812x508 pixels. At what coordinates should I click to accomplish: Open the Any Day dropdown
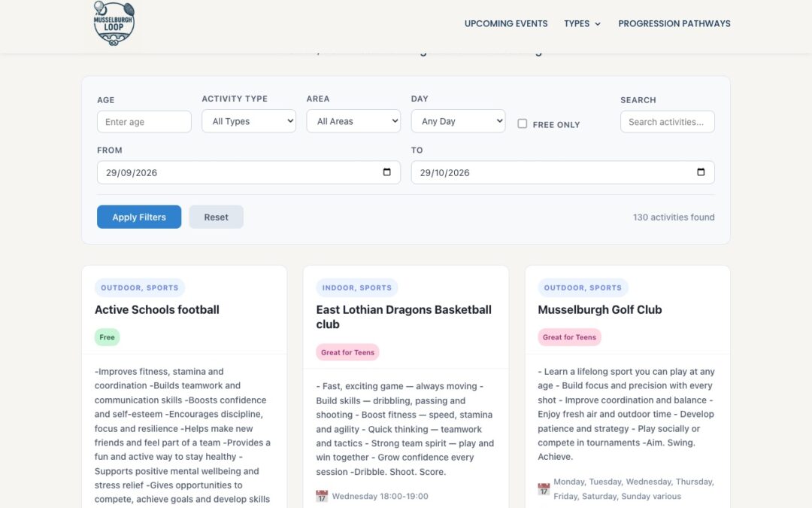[x=458, y=120]
